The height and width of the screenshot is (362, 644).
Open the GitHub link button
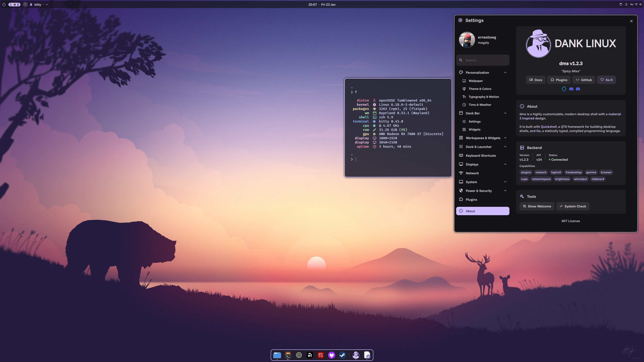pyautogui.click(x=584, y=80)
